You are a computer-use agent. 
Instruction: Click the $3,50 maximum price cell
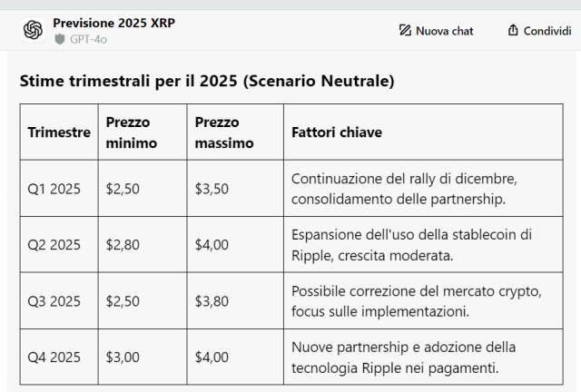[x=212, y=189]
